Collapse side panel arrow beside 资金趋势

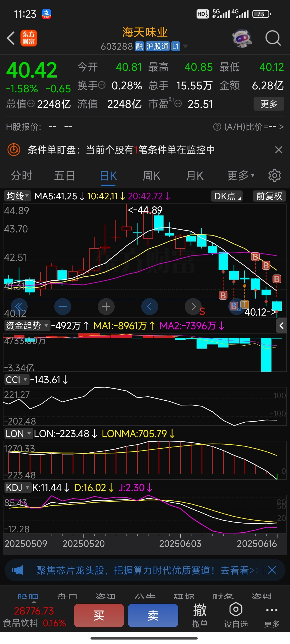tap(281, 326)
